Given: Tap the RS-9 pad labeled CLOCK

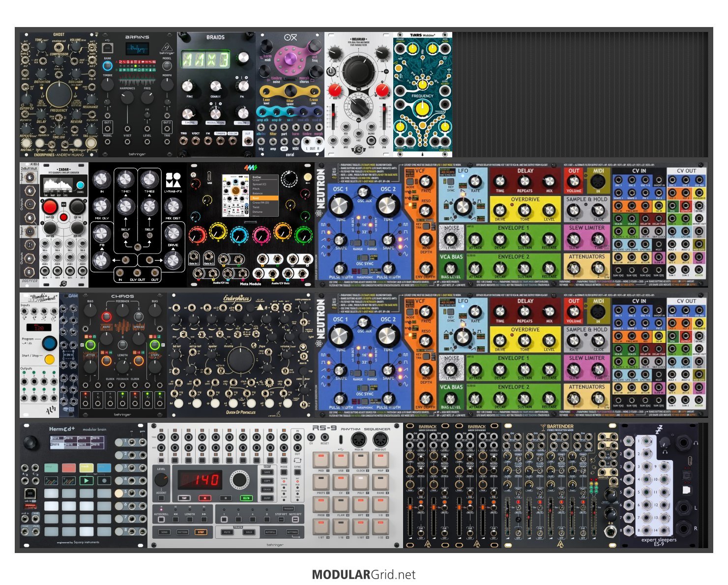Looking at the screenshot, I should point(360,461).
